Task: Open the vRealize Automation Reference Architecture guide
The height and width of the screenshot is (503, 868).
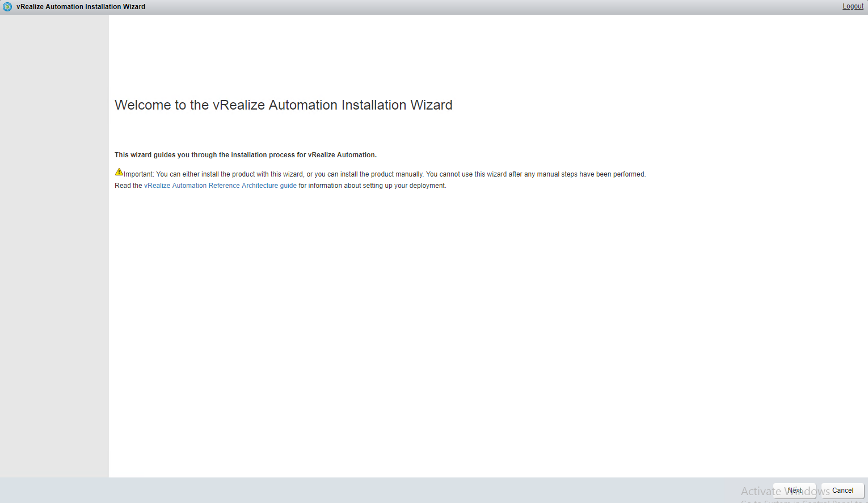Action: click(x=220, y=186)
